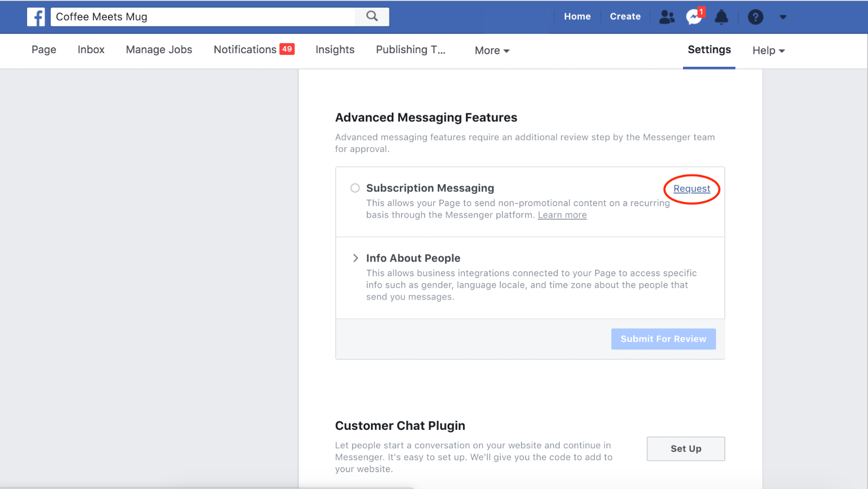
Task: Open the Learn more link
Action: tap(562, 215)
